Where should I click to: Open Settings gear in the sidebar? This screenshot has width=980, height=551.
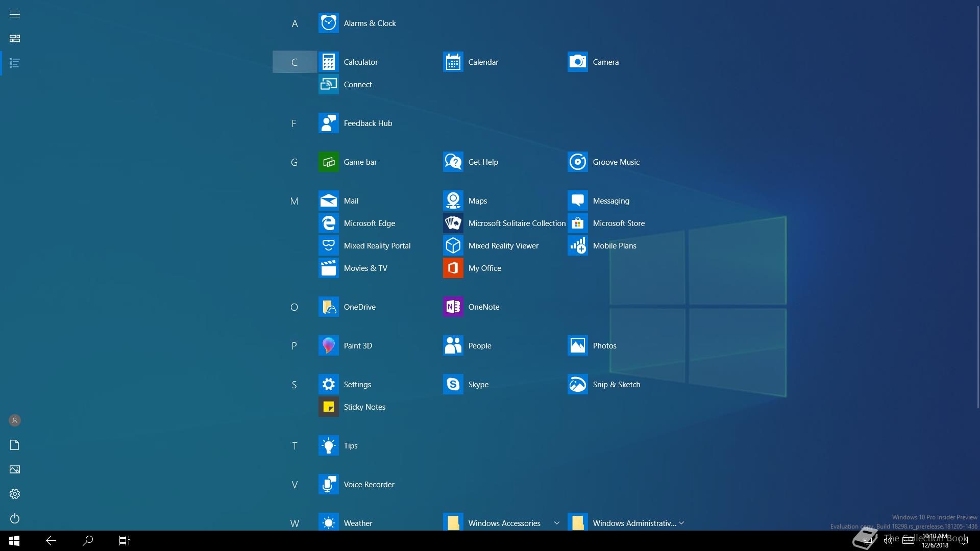15,494
